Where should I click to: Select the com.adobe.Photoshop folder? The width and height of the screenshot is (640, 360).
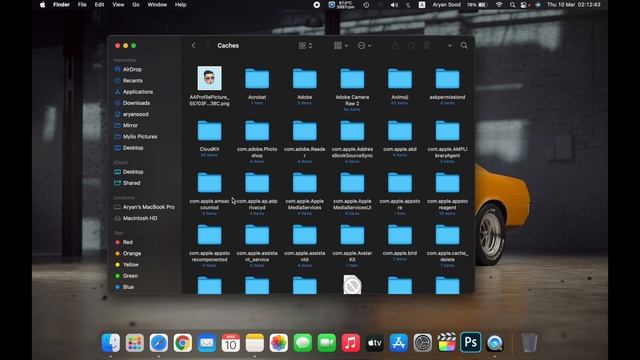[x=257, y=131]
